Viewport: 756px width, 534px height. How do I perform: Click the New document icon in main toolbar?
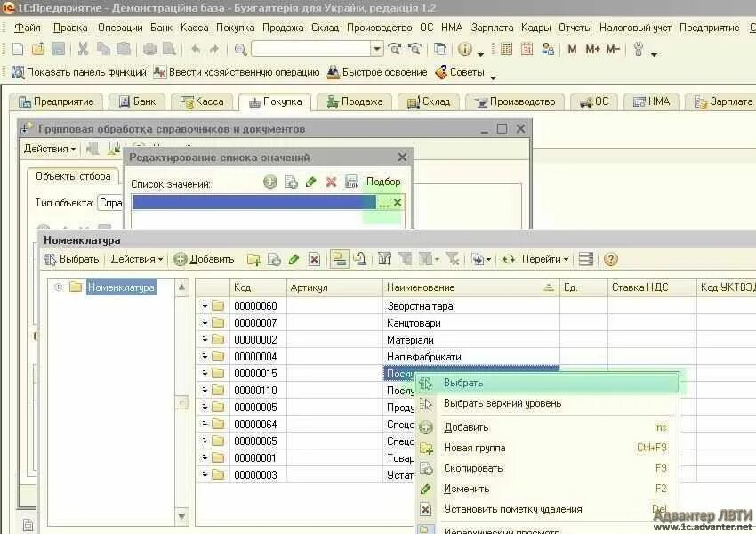coord(18,49)
